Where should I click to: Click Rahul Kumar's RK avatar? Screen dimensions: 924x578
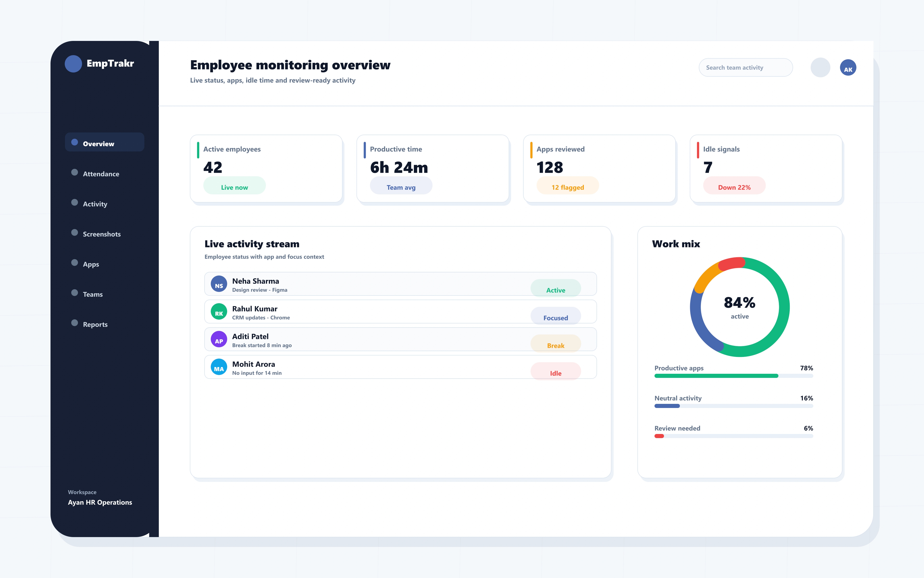tap(219, 312)
